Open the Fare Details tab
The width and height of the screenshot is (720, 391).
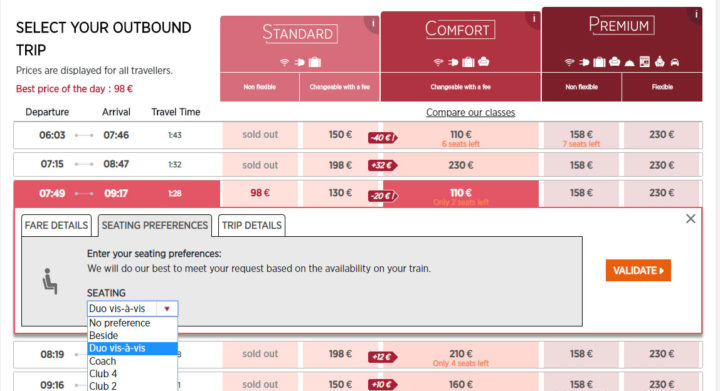[56, 225]
